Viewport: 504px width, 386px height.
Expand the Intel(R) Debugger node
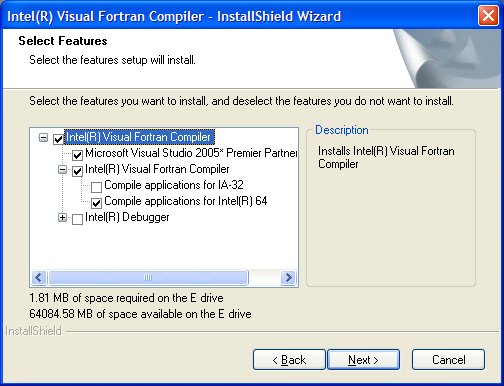(62, 218)
